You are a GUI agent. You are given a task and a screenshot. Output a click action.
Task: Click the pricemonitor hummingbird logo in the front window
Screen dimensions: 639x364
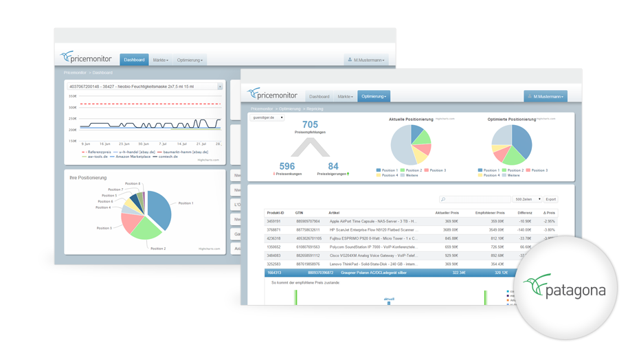click(x=253, y=93)
